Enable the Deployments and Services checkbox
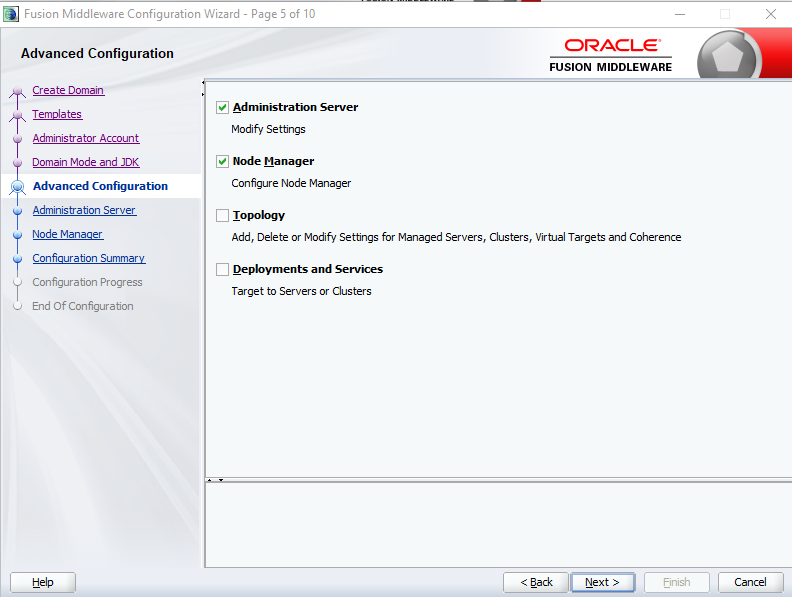This screenshot has height=597, width=792. [222, 269]
